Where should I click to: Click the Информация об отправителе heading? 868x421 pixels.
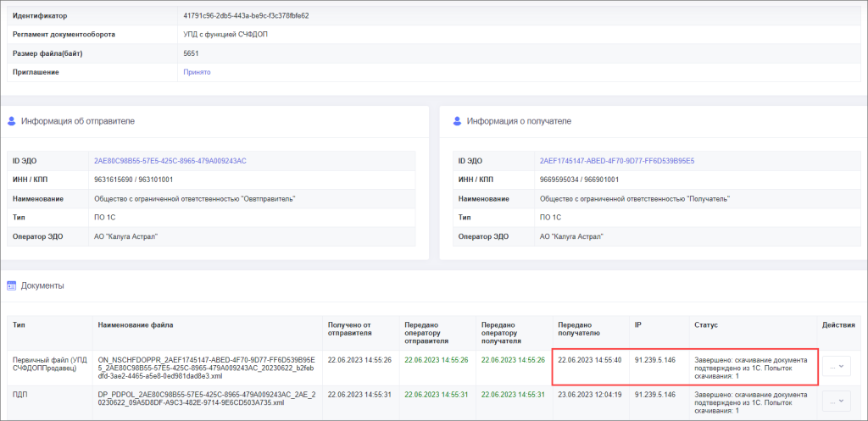77,121
